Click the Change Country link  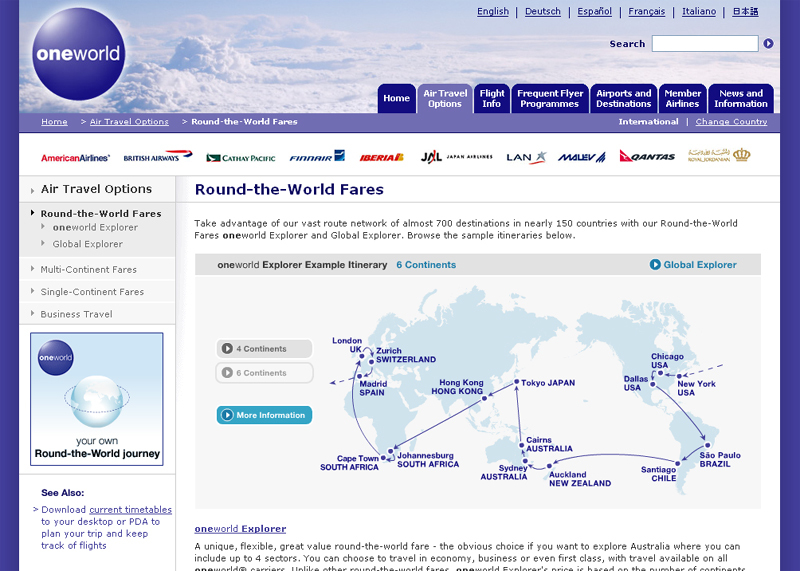click(731, 122)
